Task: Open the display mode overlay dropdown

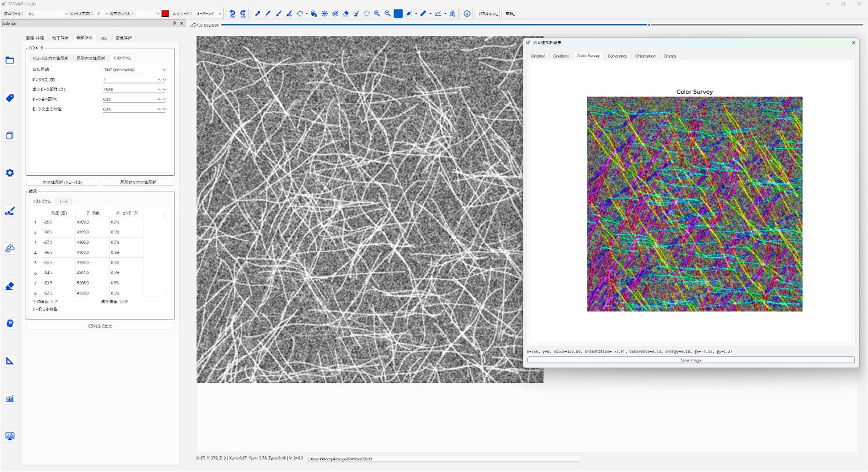Action: click(x=209, y=13)
